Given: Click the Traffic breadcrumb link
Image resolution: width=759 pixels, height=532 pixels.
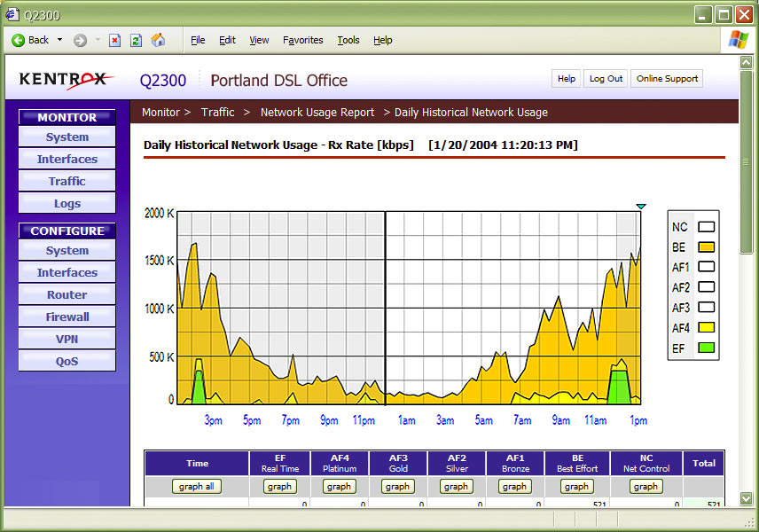Looking at the screenshot, I should point(218,113).
